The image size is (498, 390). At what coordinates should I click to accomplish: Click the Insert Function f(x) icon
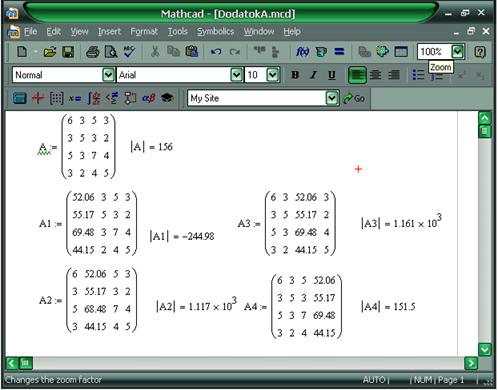tap(302, 52)
